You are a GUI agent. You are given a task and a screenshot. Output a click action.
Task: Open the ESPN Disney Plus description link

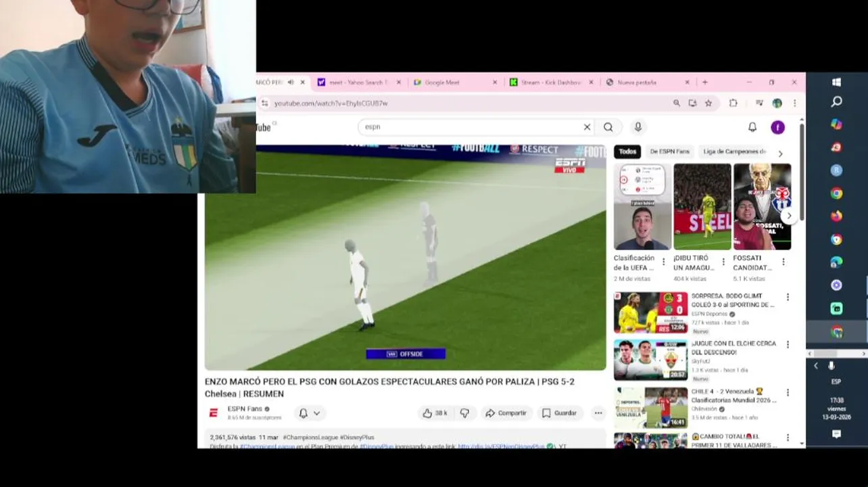pyautogui.click(x=501, y=446)
